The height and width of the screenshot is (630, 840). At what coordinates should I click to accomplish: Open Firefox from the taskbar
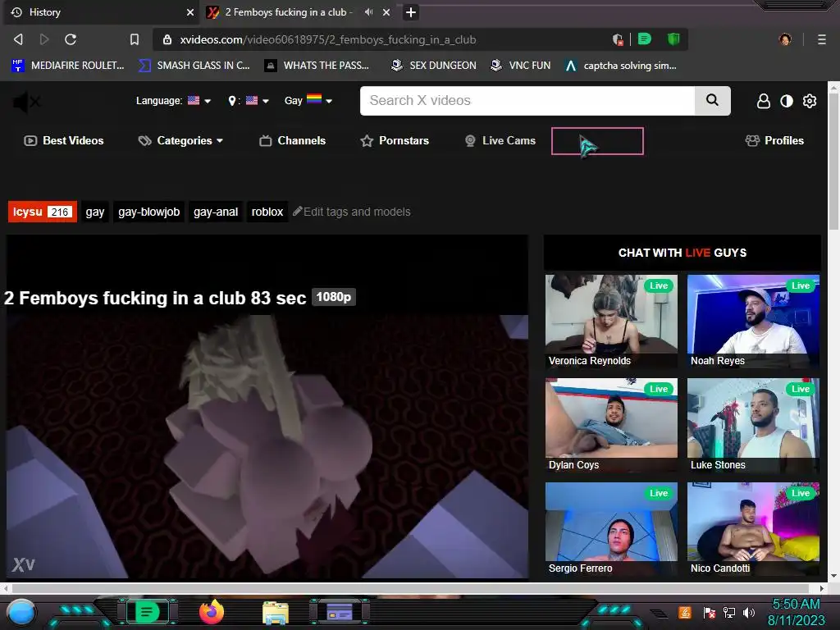tap(211, 612)
